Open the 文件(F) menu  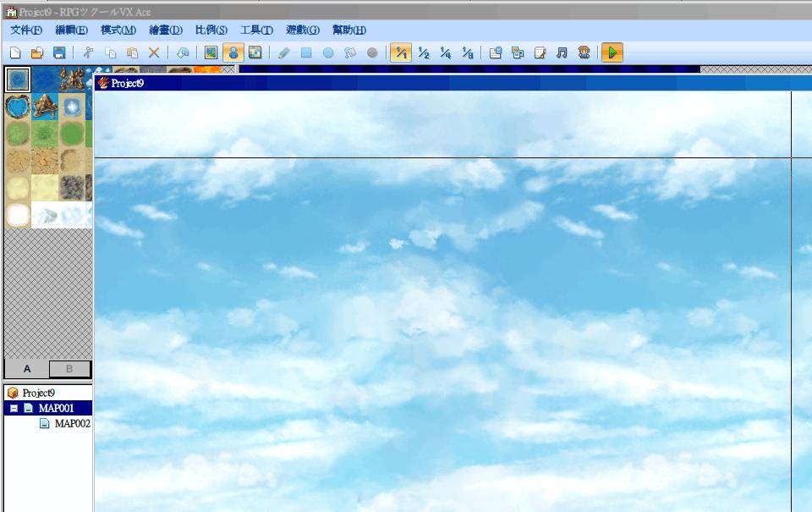(26, 30)
